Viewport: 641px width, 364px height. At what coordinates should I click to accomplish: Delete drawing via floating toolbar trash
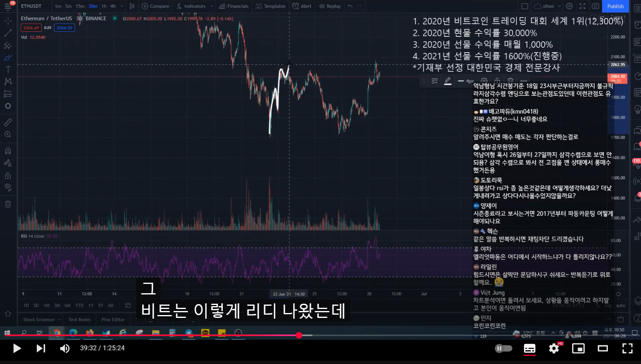click(x=510, y=81)
